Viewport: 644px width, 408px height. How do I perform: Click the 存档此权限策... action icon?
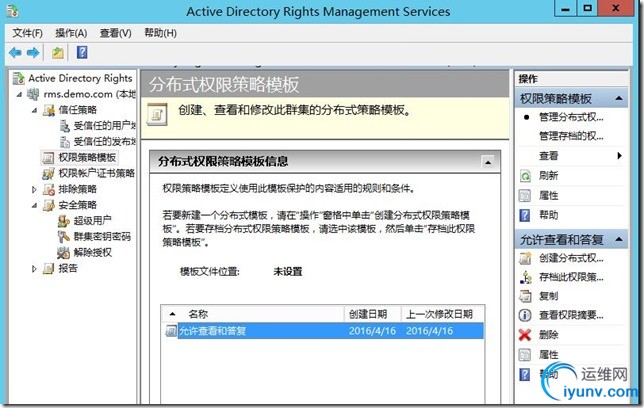point(525,277)
